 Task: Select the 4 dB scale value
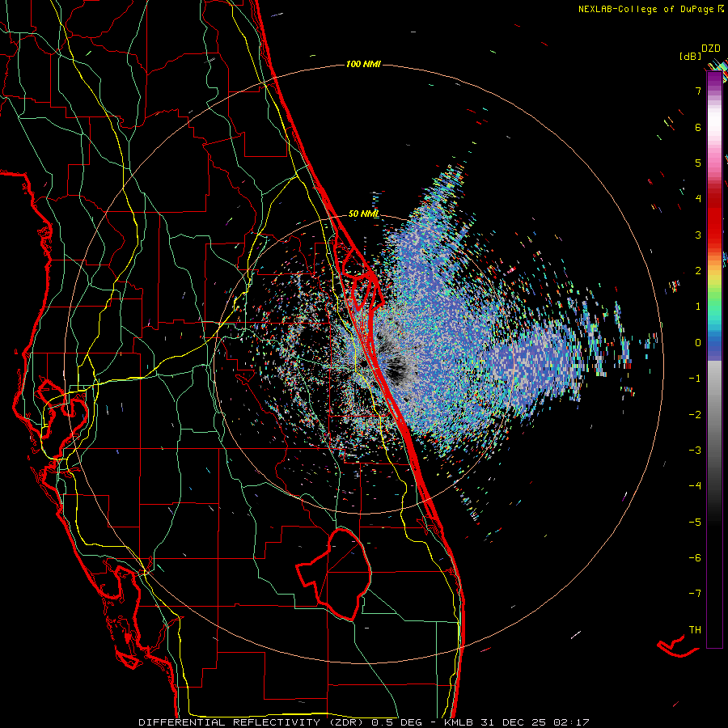698,199
